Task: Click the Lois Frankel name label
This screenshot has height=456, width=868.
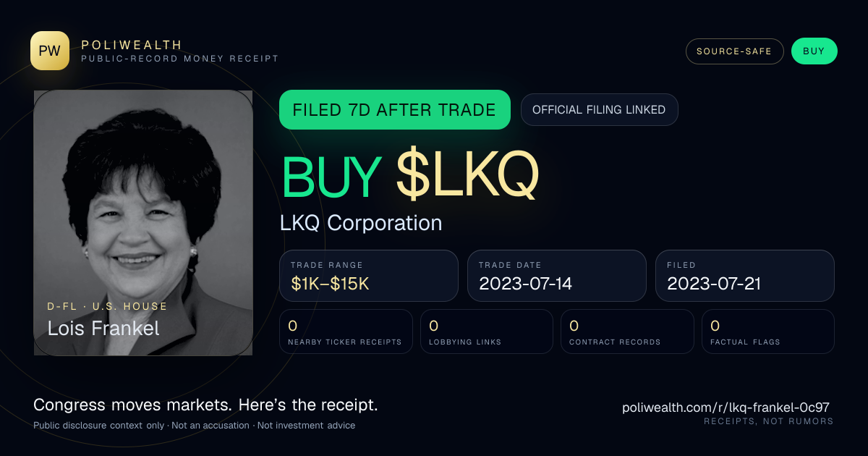Action: point(103,328)
